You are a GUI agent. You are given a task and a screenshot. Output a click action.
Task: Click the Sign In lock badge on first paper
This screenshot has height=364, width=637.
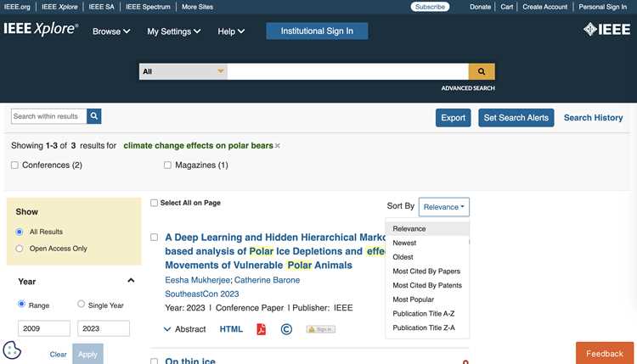click(x=320, y=329)
